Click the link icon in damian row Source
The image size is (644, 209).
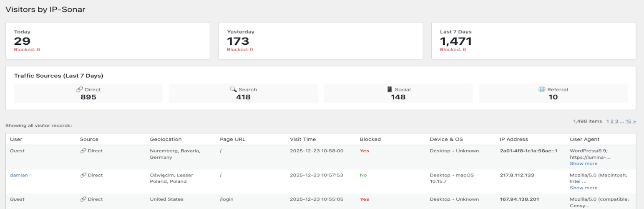(83, 175)
